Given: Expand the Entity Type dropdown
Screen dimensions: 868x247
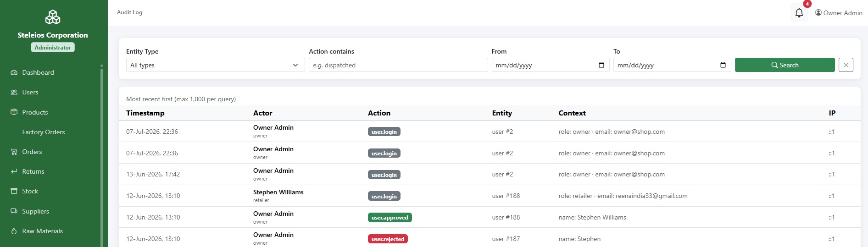Looking at the screenshot, I should 215,65.
